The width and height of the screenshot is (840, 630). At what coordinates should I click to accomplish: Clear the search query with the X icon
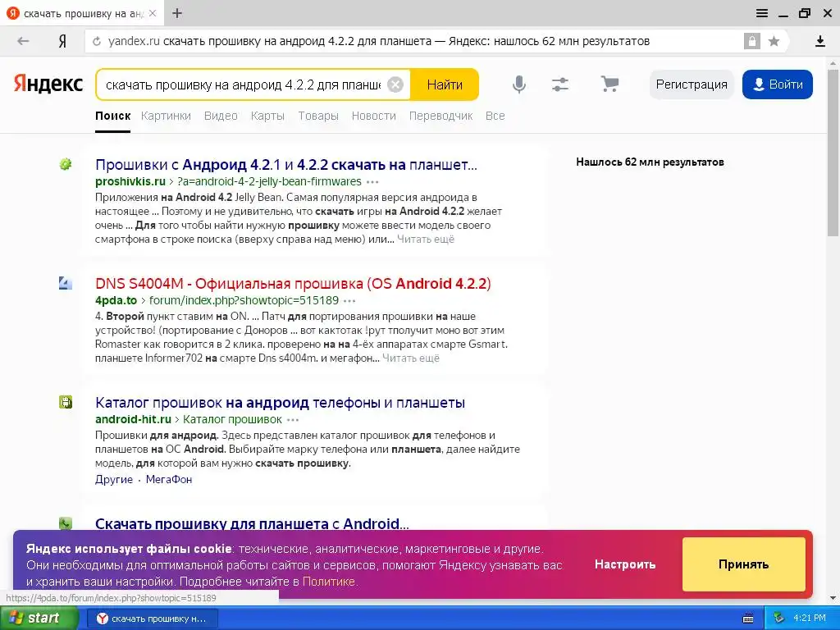point(395,84)
